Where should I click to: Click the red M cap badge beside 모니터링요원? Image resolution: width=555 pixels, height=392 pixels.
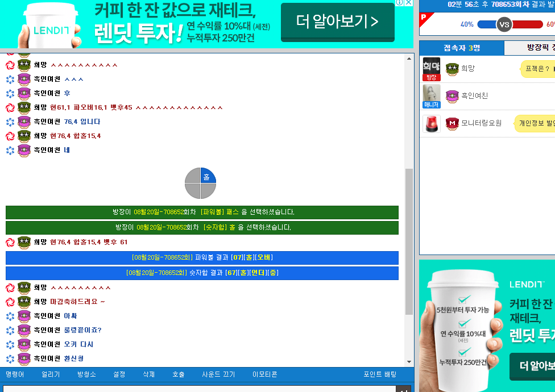452,123
